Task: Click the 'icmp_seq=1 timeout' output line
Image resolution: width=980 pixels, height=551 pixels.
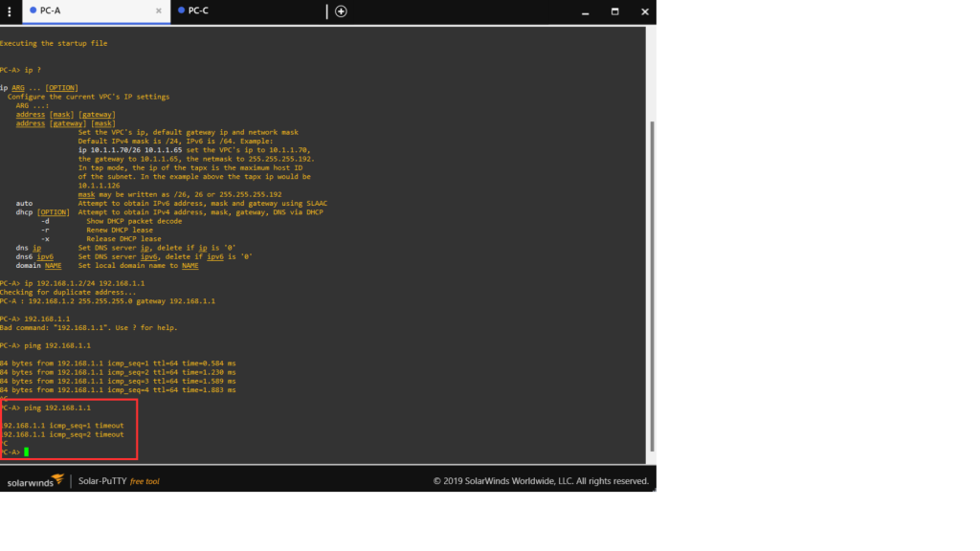Action: [63, 425]
